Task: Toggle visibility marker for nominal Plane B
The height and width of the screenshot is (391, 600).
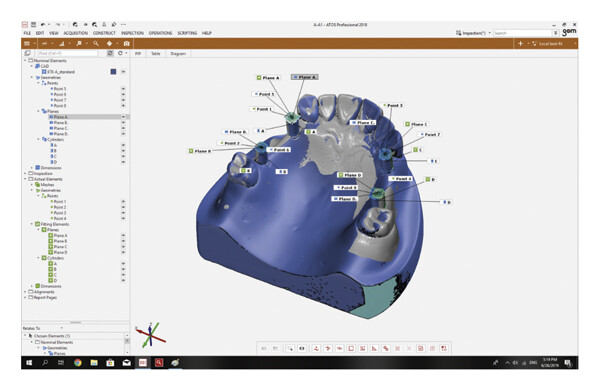Action: (x=123, y=122)
